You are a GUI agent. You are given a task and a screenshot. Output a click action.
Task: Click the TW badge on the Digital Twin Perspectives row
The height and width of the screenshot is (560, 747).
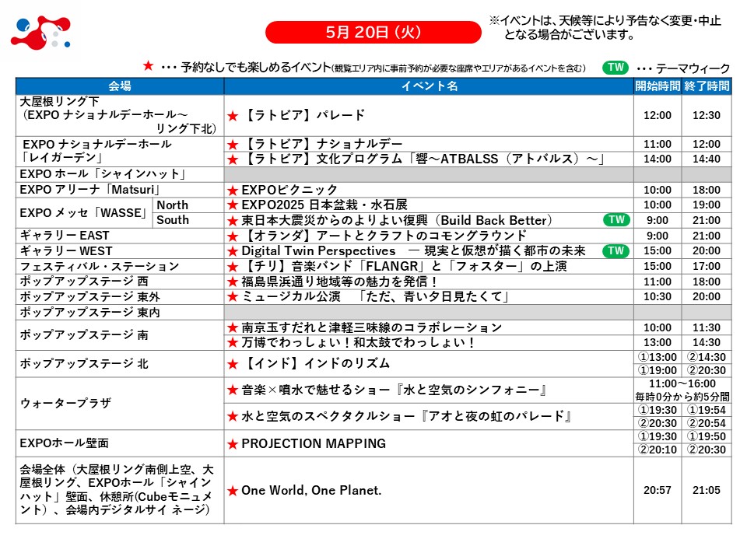(x=616, y=251)
